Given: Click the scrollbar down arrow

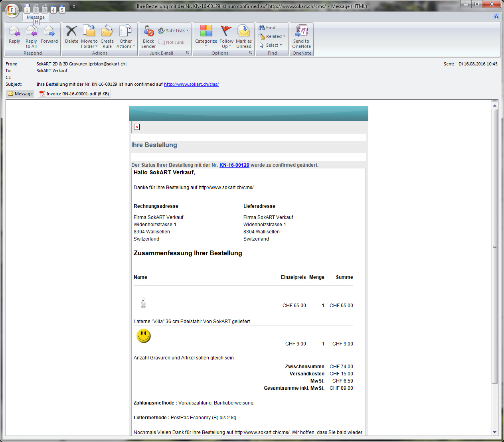Looking at the screenshot, I should point(494,432).
